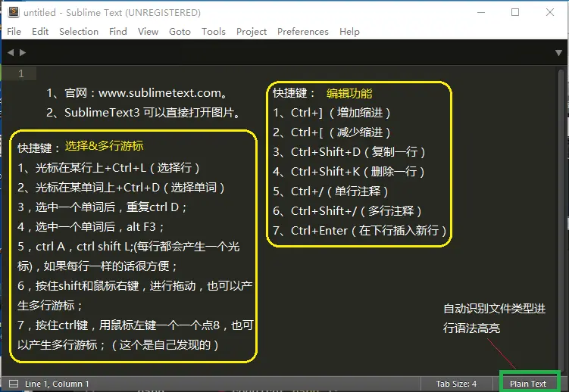This screenshot has height=392, width=569.
Task: Open the Goto menu
Action: (x=180, y=32)
